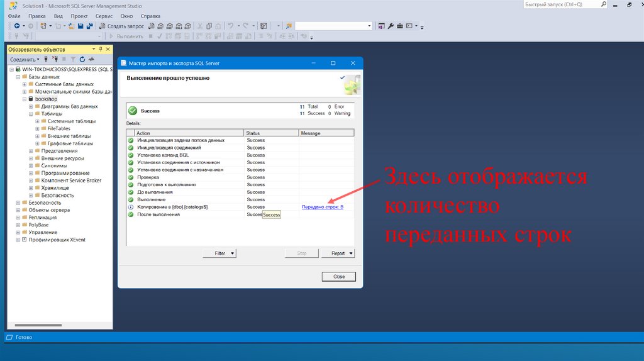Open the Report dropdown in the wizard
This screenshot has width=644, height=361.
(x=338, y=253)
